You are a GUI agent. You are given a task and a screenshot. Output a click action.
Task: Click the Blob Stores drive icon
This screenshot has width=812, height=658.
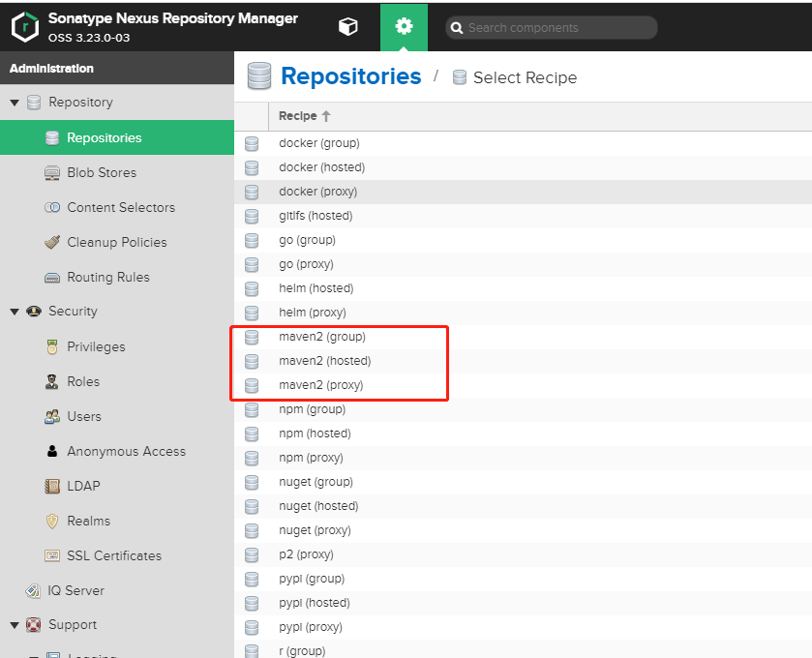coord(52,173)
